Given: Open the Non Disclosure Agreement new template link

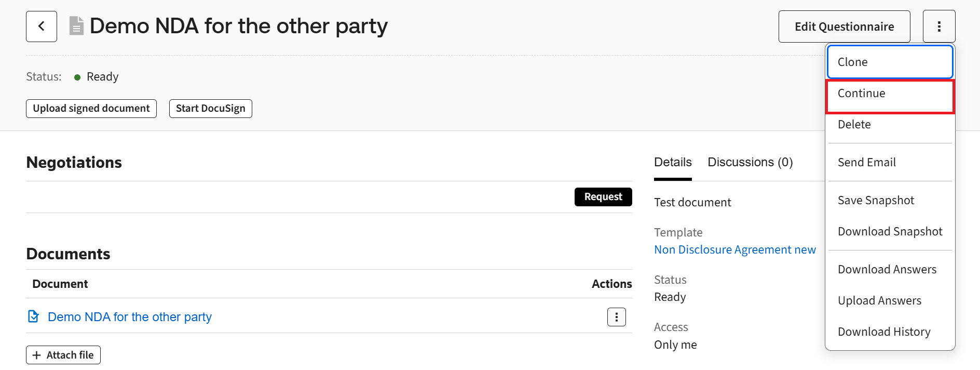Looking at the screenshot, I should [734, 249].
